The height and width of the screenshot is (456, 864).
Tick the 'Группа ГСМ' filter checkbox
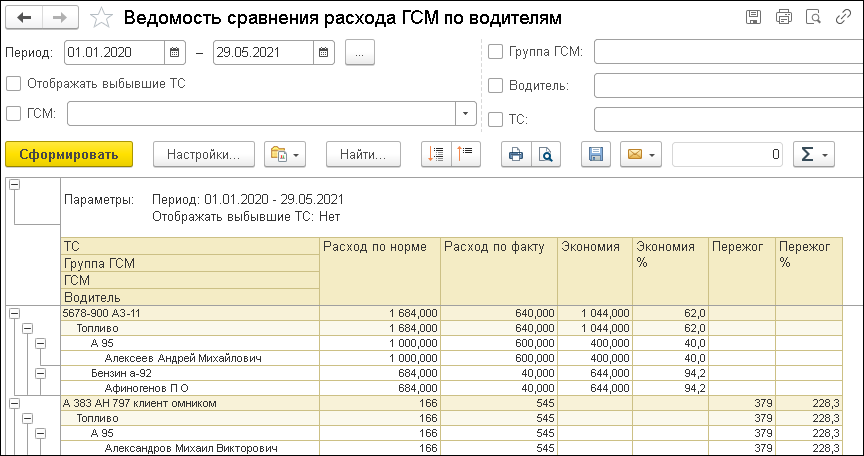click(495, 51)
